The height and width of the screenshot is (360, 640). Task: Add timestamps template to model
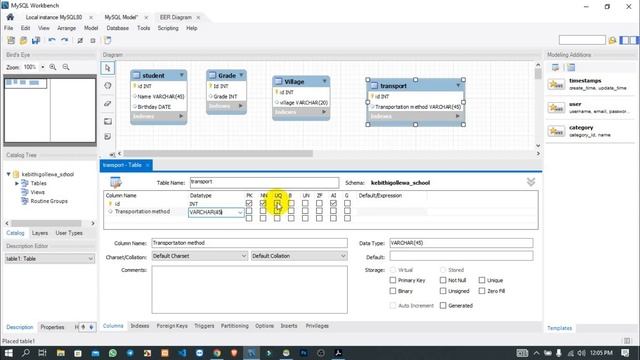(589, 84)
